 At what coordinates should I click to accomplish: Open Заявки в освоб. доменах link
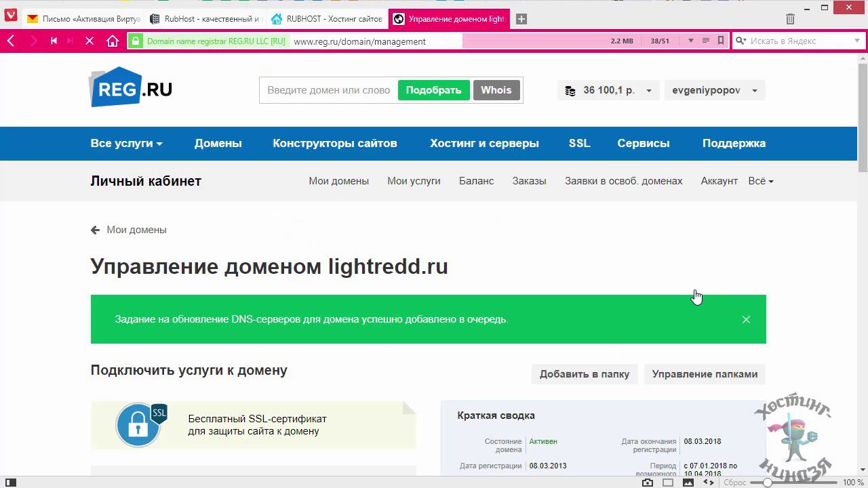(623, 181)
